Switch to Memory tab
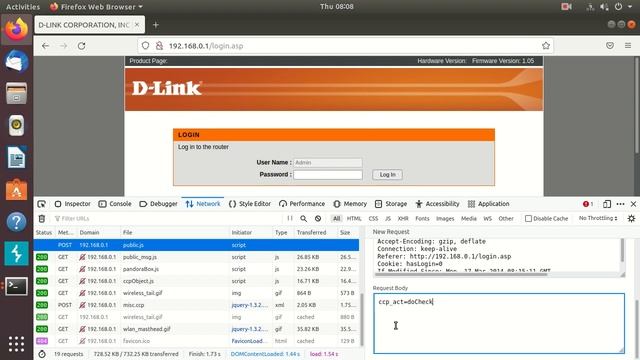Screen dimensions: 640x360 pos(350,204)
